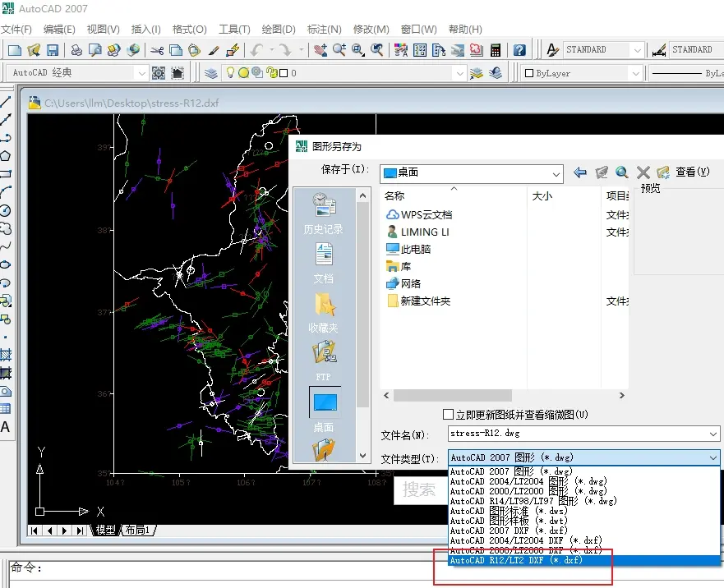
Task: Click the Open file toolbar icon
Action: [x=34, y=50]
